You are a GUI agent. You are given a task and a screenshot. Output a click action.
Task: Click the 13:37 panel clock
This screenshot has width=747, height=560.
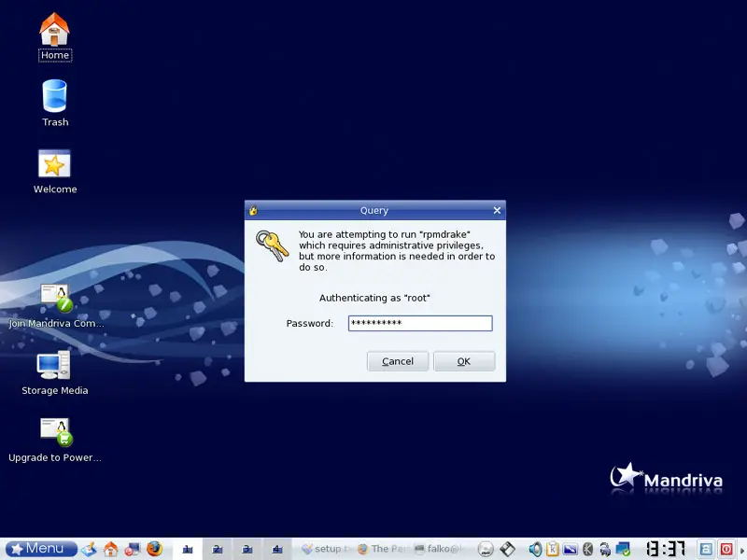point(666,549)
